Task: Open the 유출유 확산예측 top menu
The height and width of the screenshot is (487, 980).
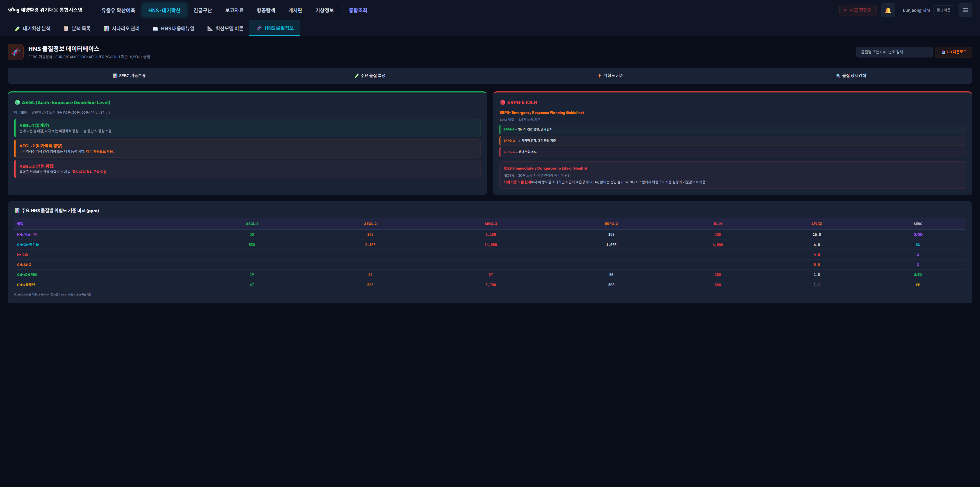Action: coord(118,10)
